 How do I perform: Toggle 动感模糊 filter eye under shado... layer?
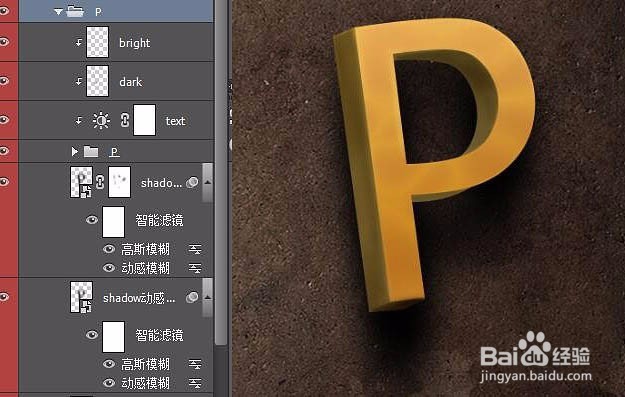click(109, 268)
